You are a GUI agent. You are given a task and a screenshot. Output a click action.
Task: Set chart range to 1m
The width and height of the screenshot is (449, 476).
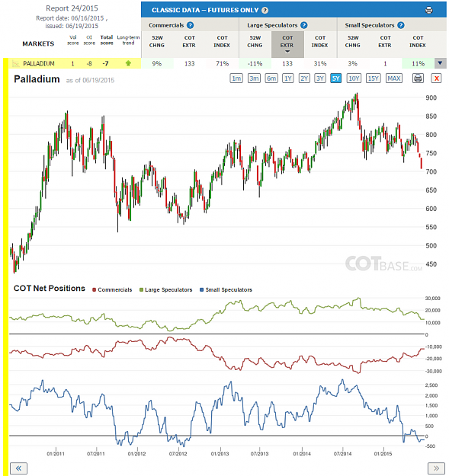[x=236, y=78]
